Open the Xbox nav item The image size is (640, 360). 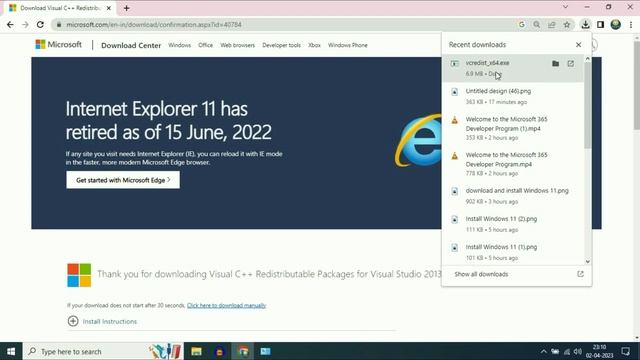314,45
